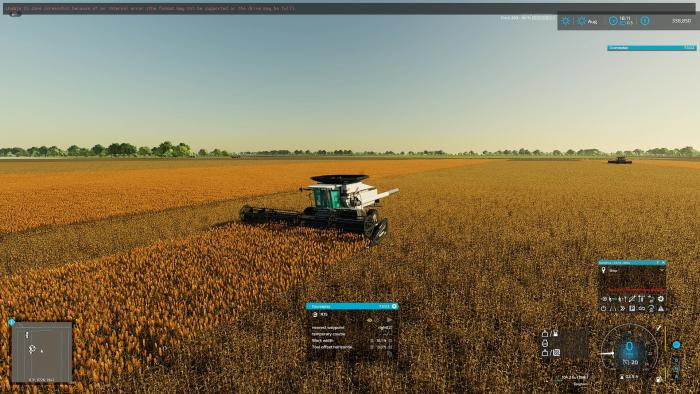Close the Courseplay panel via header button
The image size is (700, 394).
tap(394, 306)
